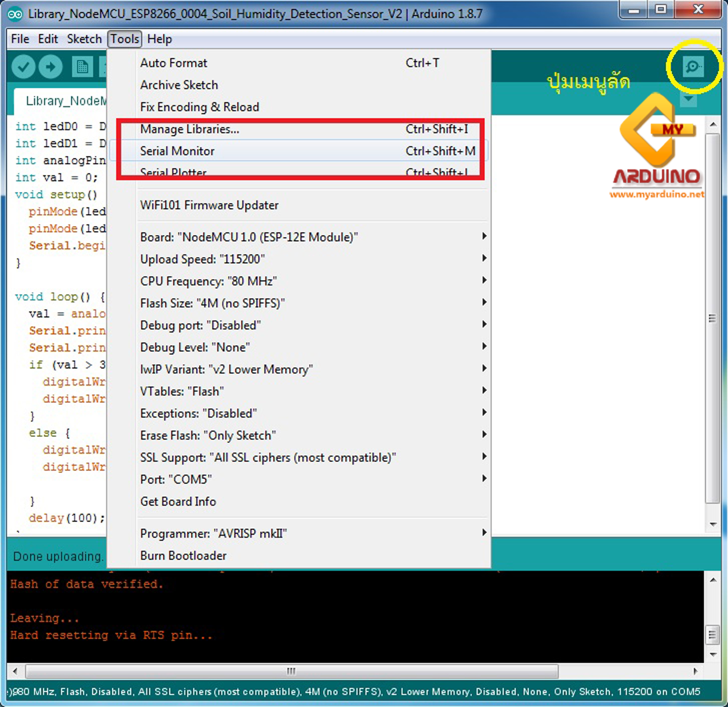Click the Verify checkmark icon to compile
This screenshot has height=707, width=728.
[23, 67]
